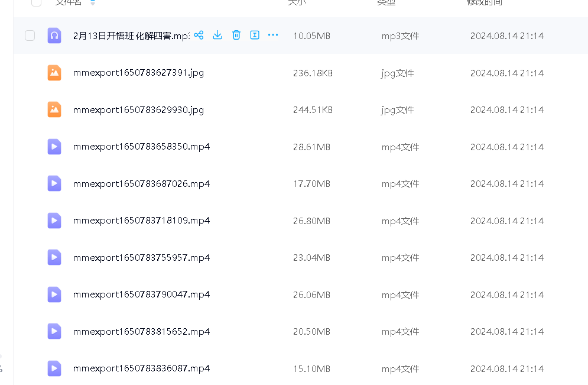Click image icon of mmexport1650783627391.jpg

point(54,73)
